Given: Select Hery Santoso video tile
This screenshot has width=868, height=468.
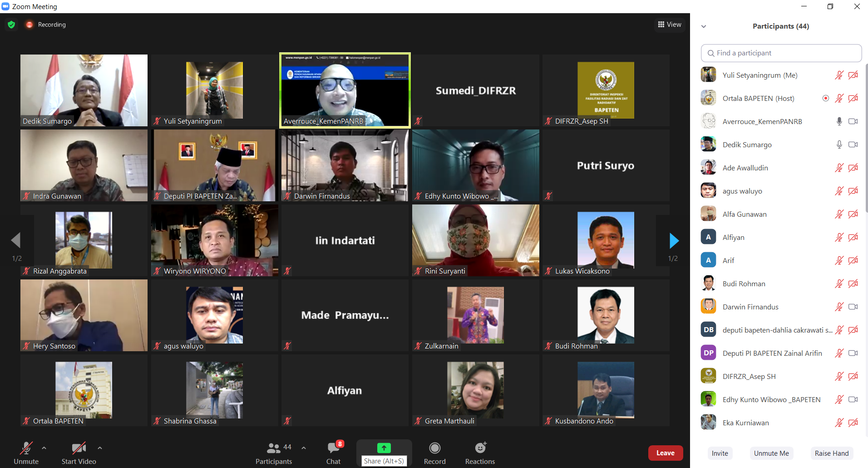Looking at the screenshot, I should (84, 315).
